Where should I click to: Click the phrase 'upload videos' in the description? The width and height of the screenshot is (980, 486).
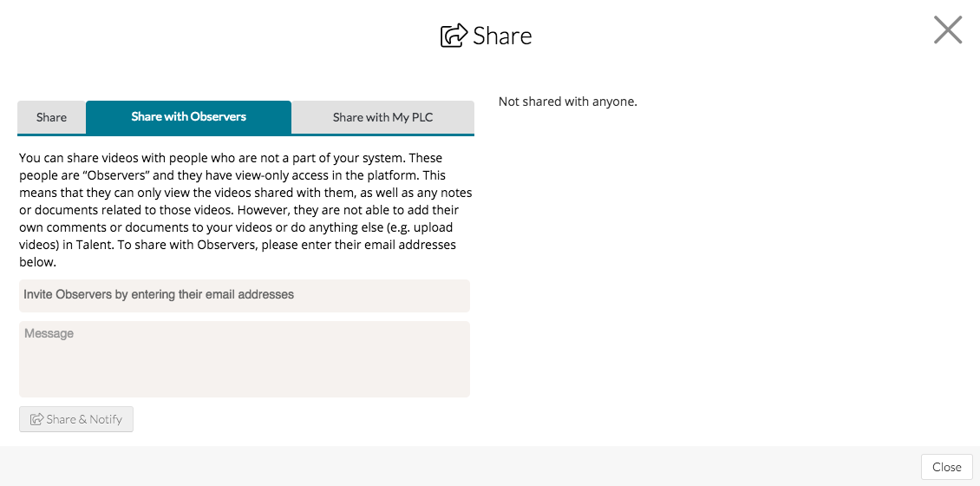(425, 227)
